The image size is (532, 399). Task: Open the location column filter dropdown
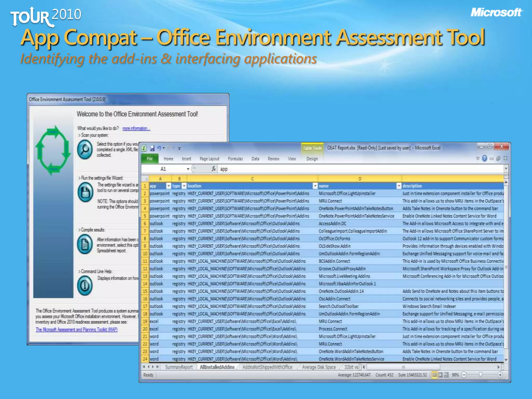pyautogui.click(x=315, y=186)
